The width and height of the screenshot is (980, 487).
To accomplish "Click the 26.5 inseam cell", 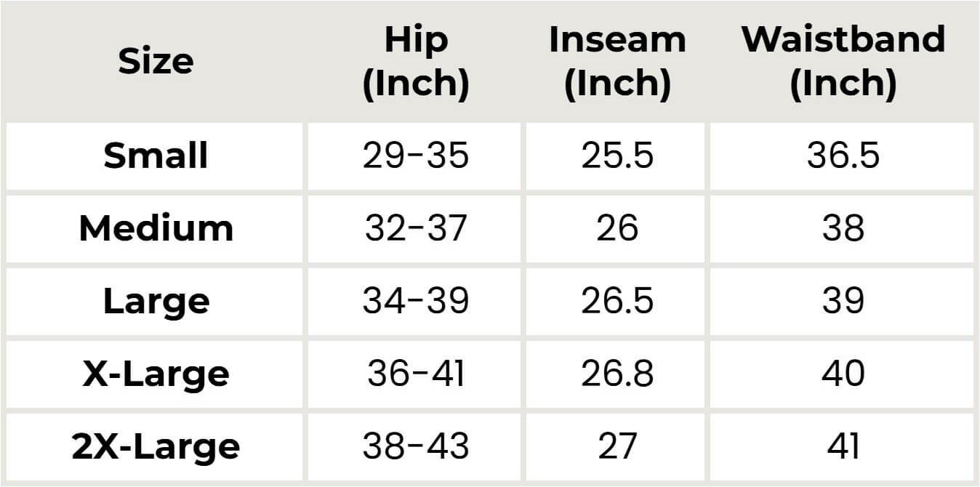I will tap(616, 302).
